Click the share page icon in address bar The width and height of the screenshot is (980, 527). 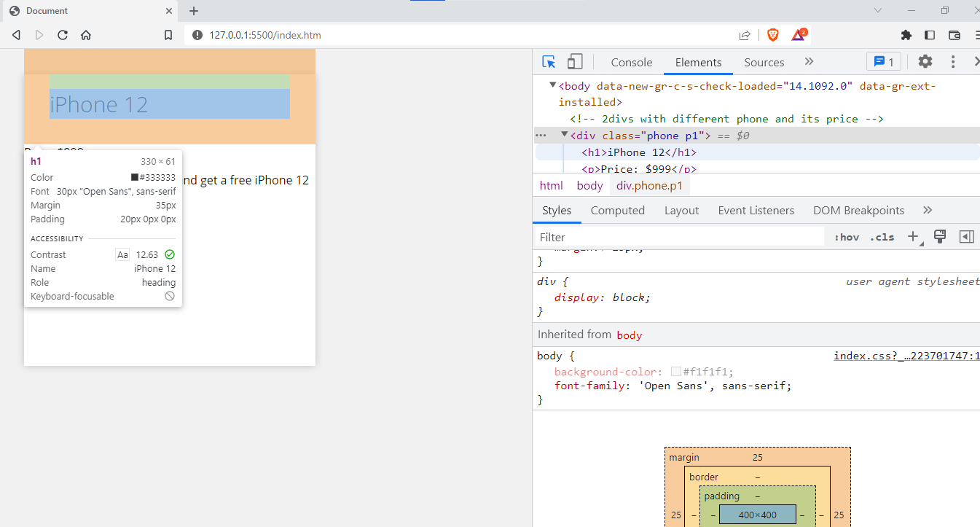(x=745, y=35)
